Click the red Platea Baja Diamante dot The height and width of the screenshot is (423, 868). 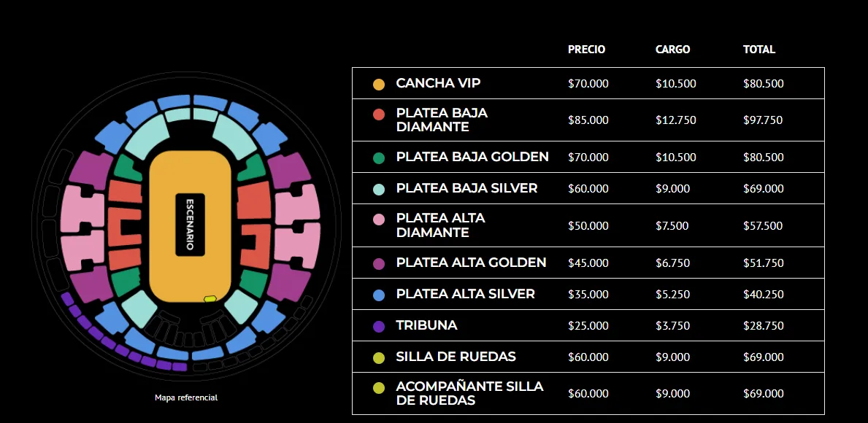(379, 115)
